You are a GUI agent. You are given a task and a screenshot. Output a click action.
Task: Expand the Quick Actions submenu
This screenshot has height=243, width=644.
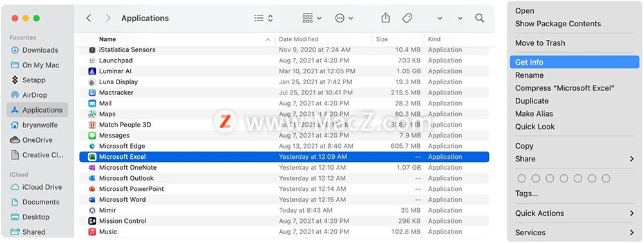(575, 213)
